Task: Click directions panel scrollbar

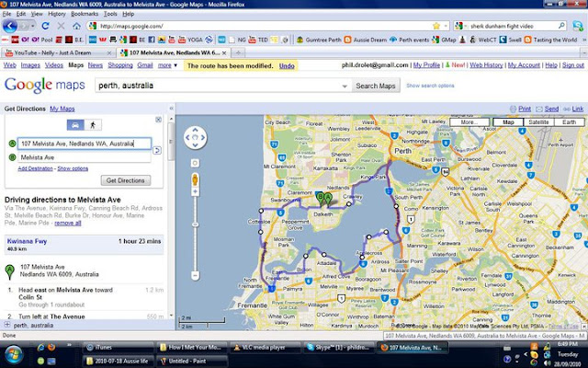Action: click(x=171, y=142)
